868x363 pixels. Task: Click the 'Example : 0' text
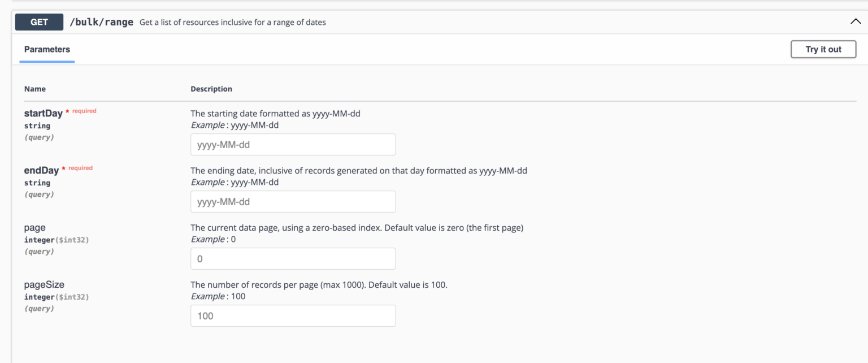(x=214, y=239)
